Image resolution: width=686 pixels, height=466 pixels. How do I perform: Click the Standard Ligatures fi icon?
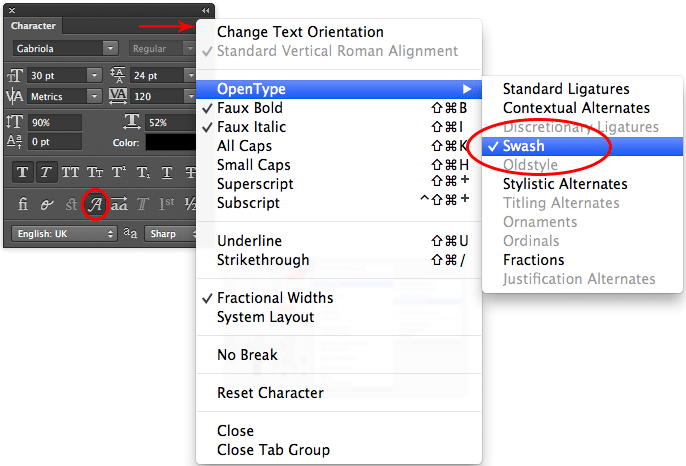(22, 204)
